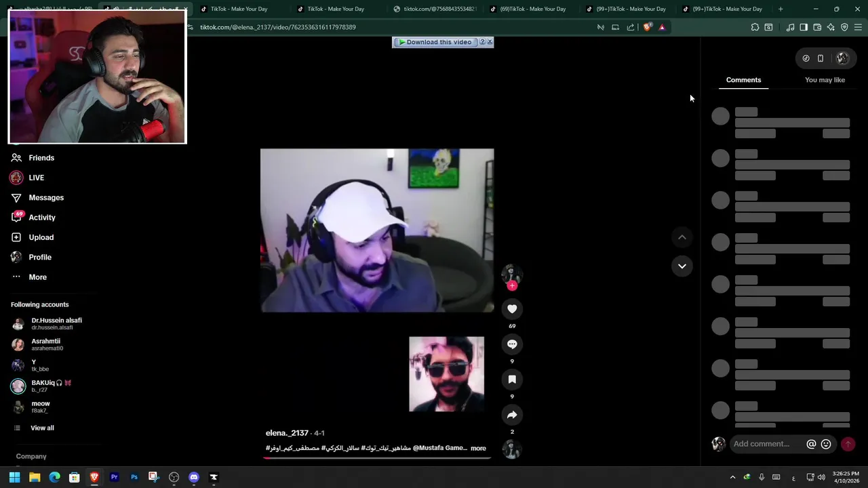Open Activity notifications in the sidebar

33,218
